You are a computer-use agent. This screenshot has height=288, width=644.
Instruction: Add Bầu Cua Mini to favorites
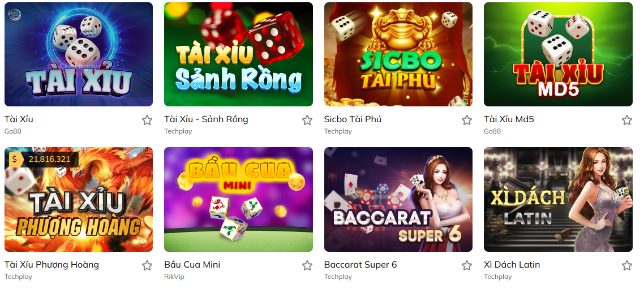coord(307,265)
